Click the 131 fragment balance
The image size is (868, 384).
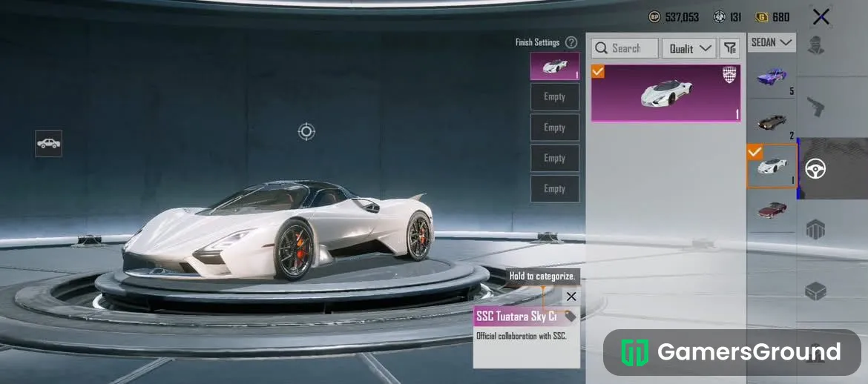[x=736, y=17]
